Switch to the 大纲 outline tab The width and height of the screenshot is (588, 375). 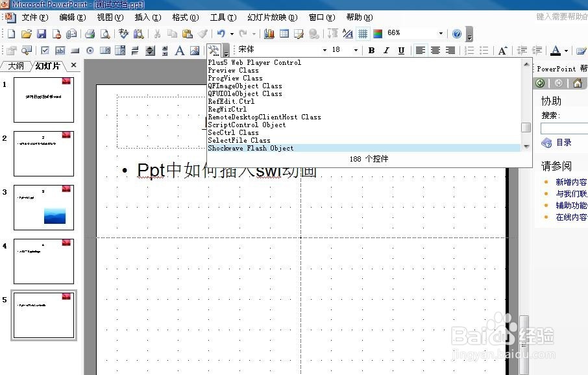pyautogui.click(x=15, y=65)
